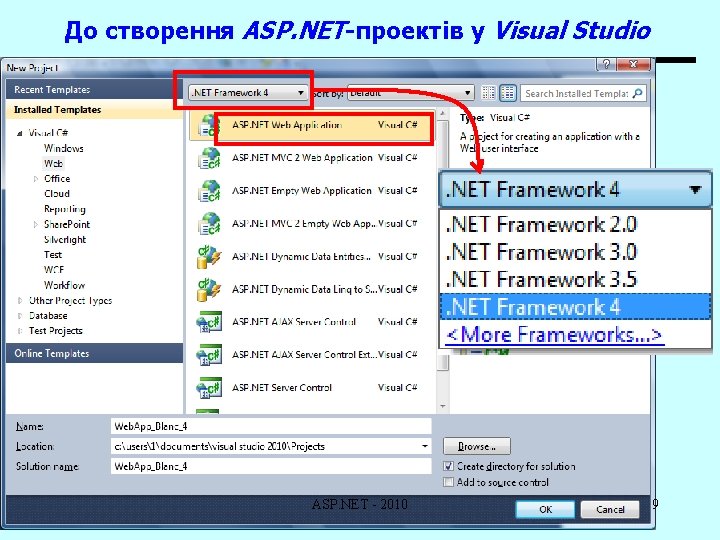Viewport: 720px width, 540px height.
Task: Expand the Test Projects node
Action: coord(19,331)
